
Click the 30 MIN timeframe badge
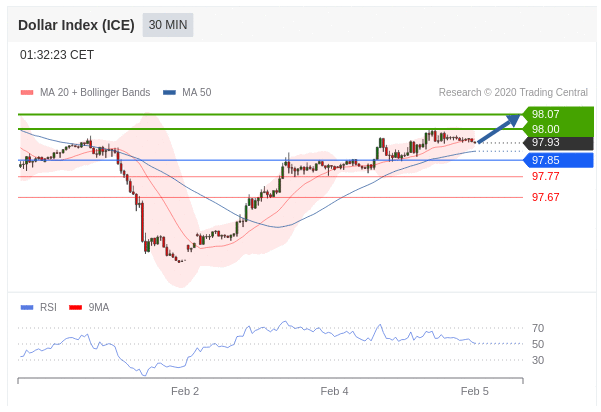click(x=167, y=25)
